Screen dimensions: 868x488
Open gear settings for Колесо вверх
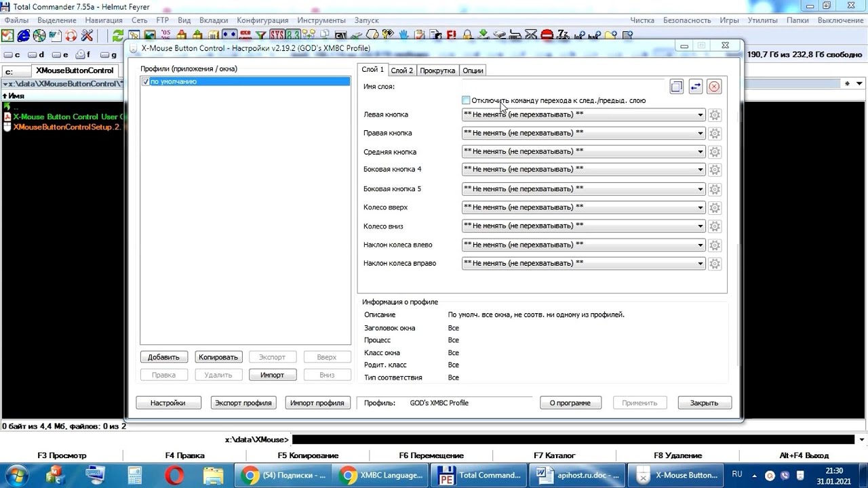(714, 208)
